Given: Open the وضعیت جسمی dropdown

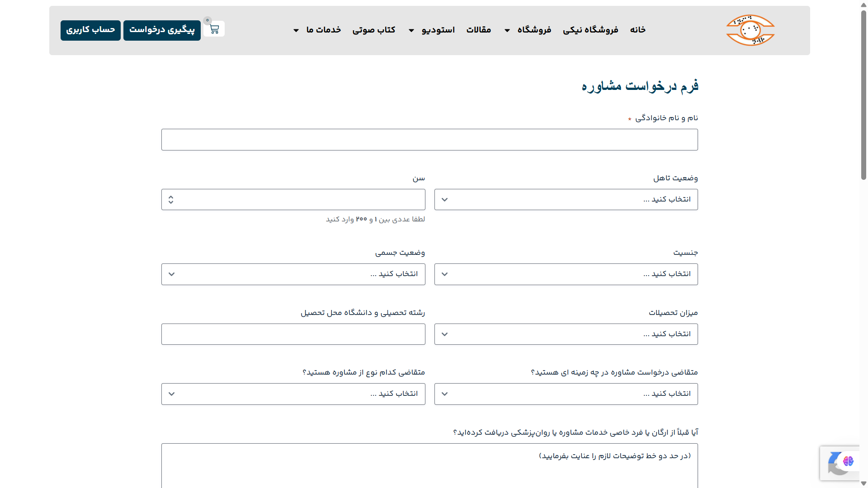Looking at the screenshot, I should point(293,274).
